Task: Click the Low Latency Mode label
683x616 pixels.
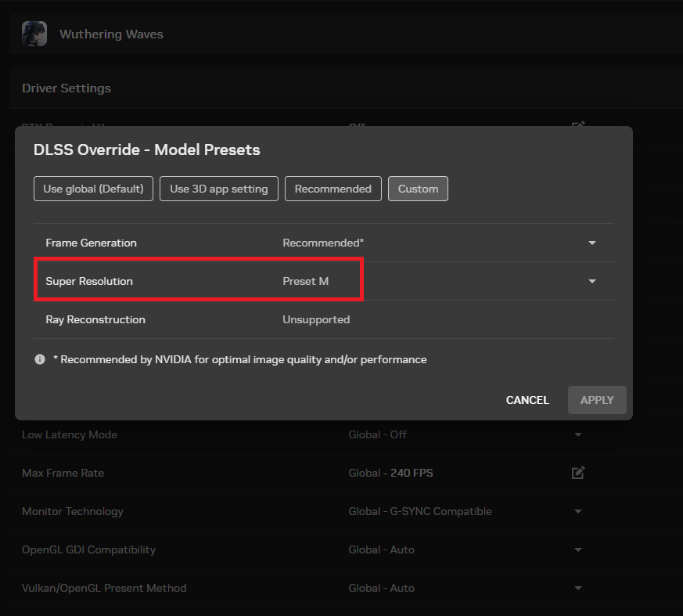Action: [x=70, y=434]
